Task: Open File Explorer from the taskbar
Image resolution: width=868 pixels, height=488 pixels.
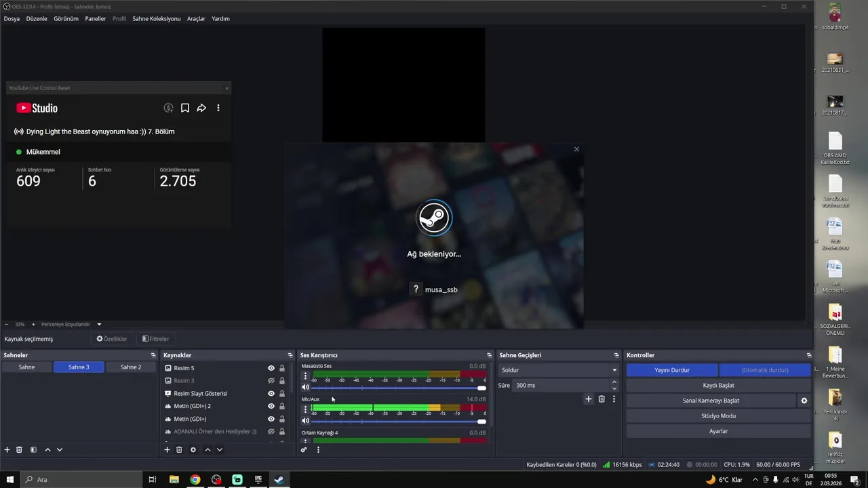Action: [x=174, y=479]
